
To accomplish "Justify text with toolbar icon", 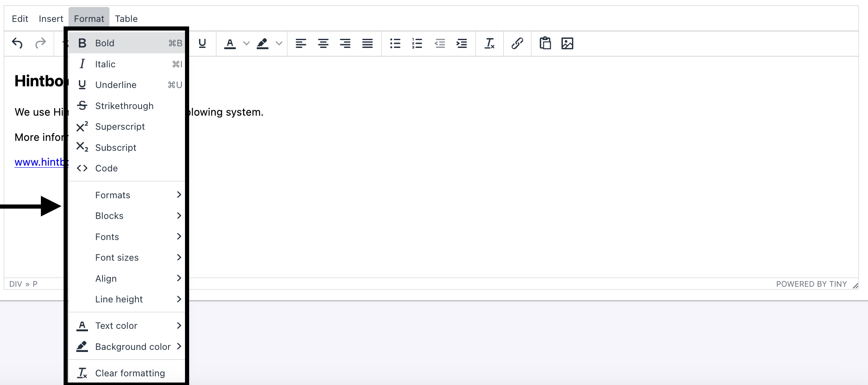I will click(368, 43).
